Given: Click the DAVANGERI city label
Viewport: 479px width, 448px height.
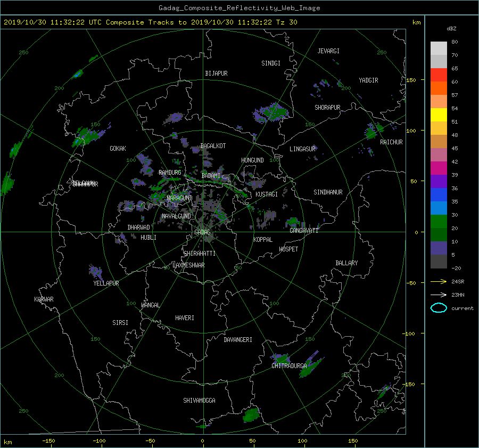Looking at the screenshot, I should [x=238, y=340].
